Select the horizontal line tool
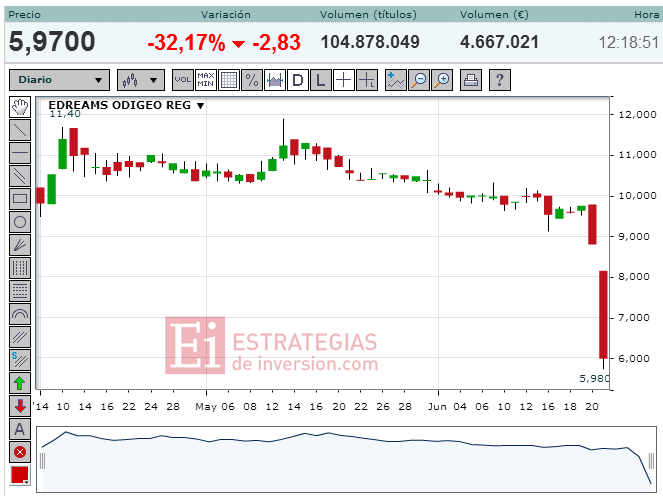 coord(20,153)
